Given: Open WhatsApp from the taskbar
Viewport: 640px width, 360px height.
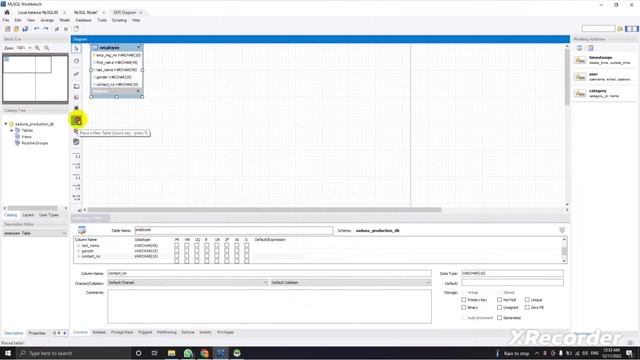Looking at the screenshot, I should (188, 353).
